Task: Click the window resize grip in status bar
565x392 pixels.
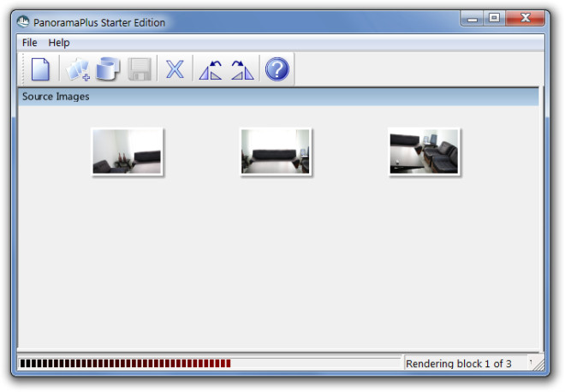Action: tap(539, 365)
